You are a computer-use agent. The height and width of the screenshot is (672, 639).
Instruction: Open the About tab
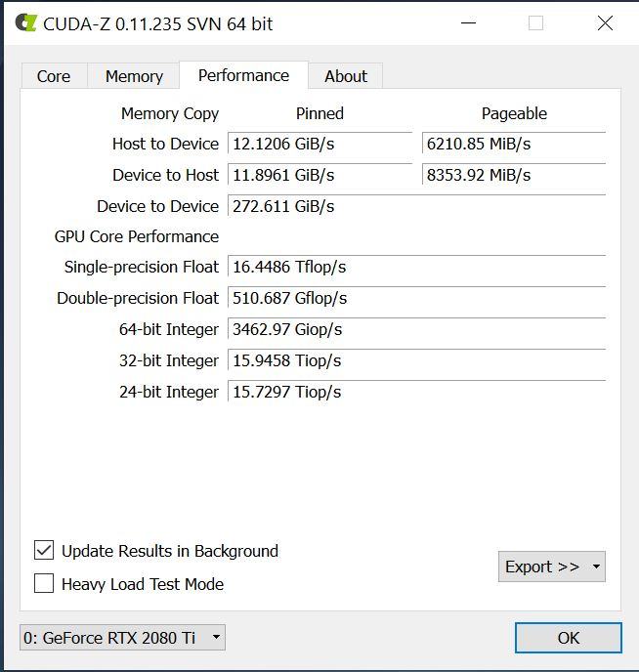pos(346,76)
